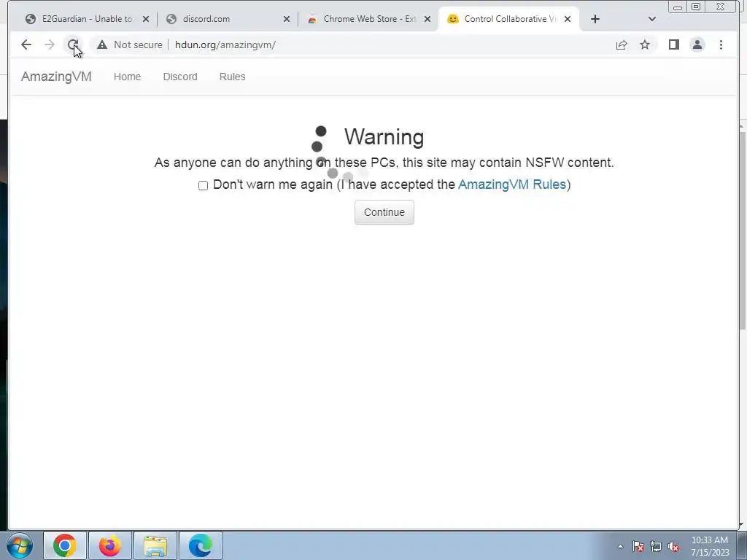This screenshot has height=560, width=747.
Task: Bookmark this page with the star icon
Action: [645, 44]
